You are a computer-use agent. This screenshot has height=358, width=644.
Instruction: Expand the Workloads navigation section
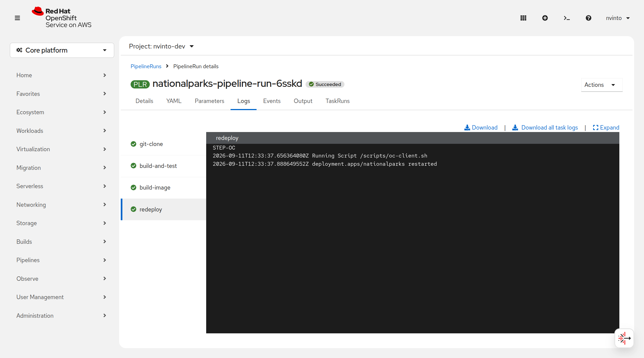coord(62,131)
